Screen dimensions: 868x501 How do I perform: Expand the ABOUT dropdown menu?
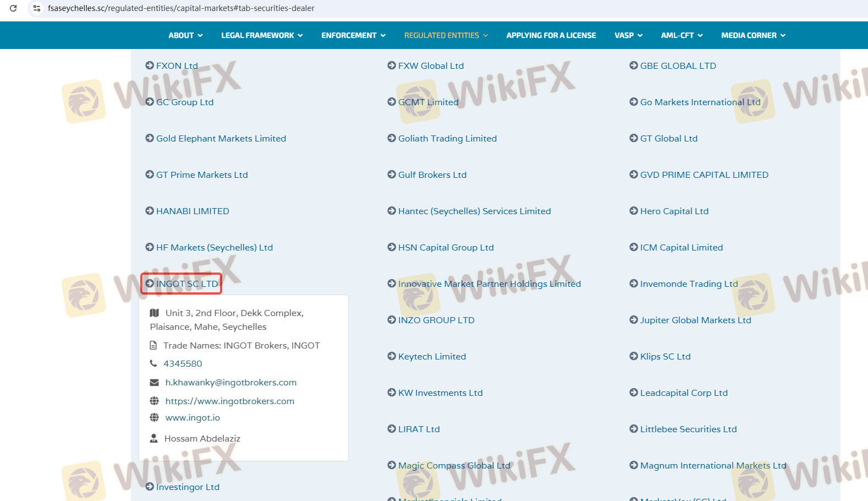coord(185,35)
